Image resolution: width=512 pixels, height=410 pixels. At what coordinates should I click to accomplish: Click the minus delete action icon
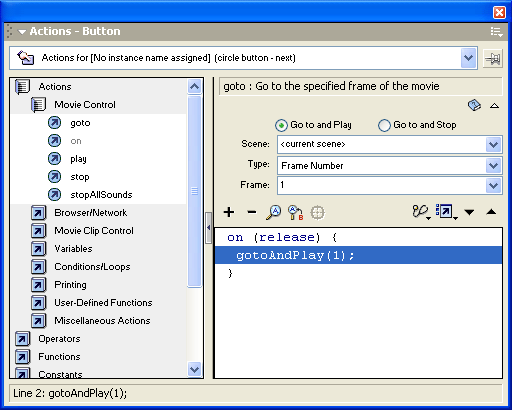tap(252, 212)
